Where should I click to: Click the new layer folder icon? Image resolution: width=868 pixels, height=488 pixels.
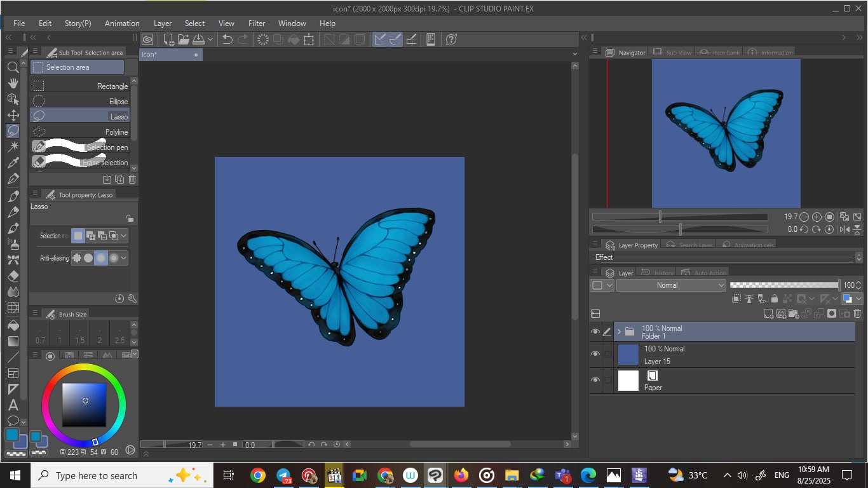click(794, 313)
